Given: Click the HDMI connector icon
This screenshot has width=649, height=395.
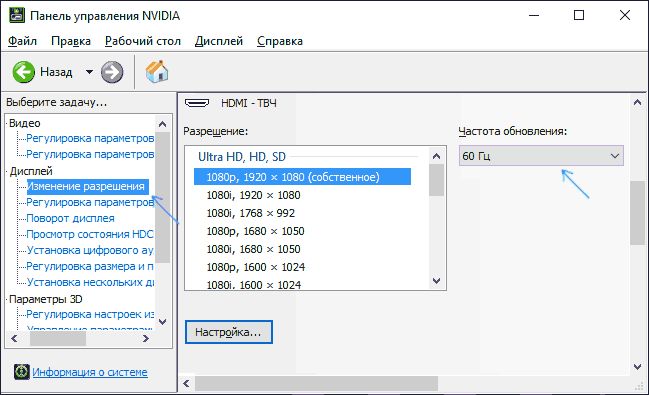Looking at the screenshot, I should click(x=197, y=103).
